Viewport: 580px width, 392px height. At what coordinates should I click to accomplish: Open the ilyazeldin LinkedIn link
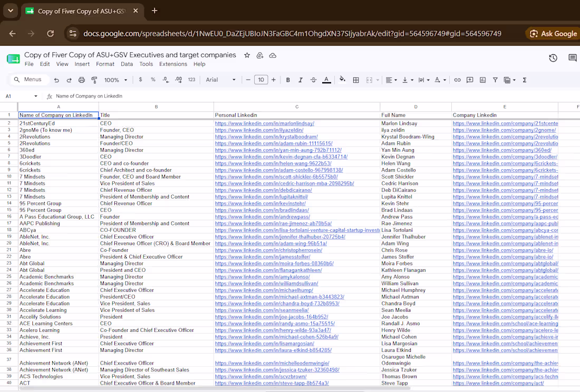point(259,130)
